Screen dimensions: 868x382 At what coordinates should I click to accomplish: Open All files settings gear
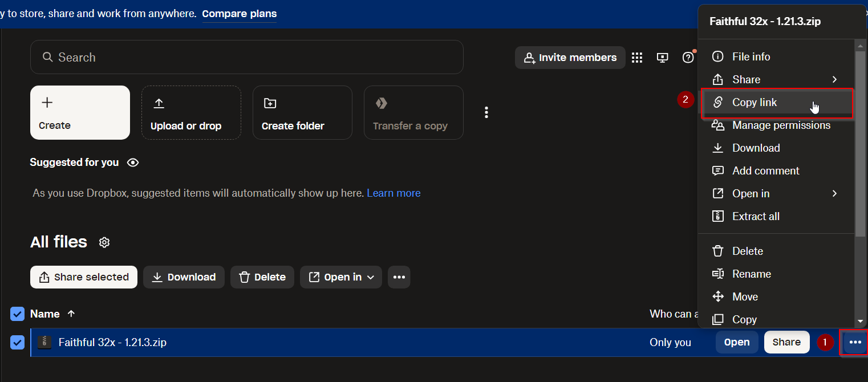[104, 242]
